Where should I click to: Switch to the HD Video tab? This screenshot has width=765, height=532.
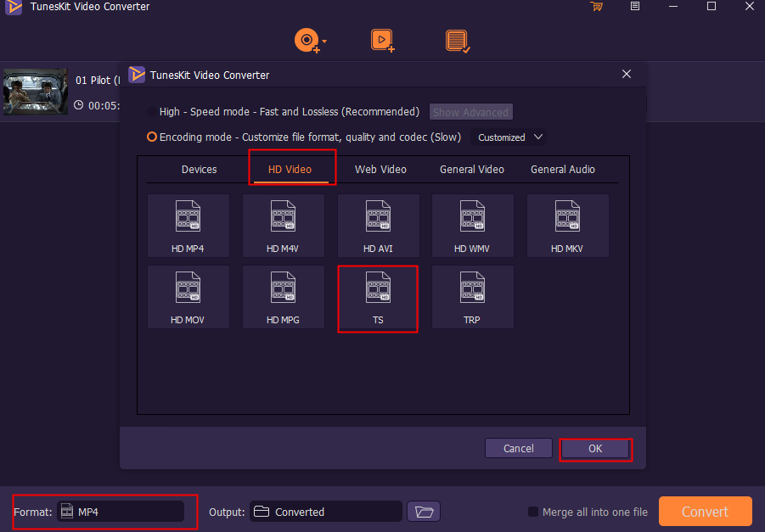(290, 169)
